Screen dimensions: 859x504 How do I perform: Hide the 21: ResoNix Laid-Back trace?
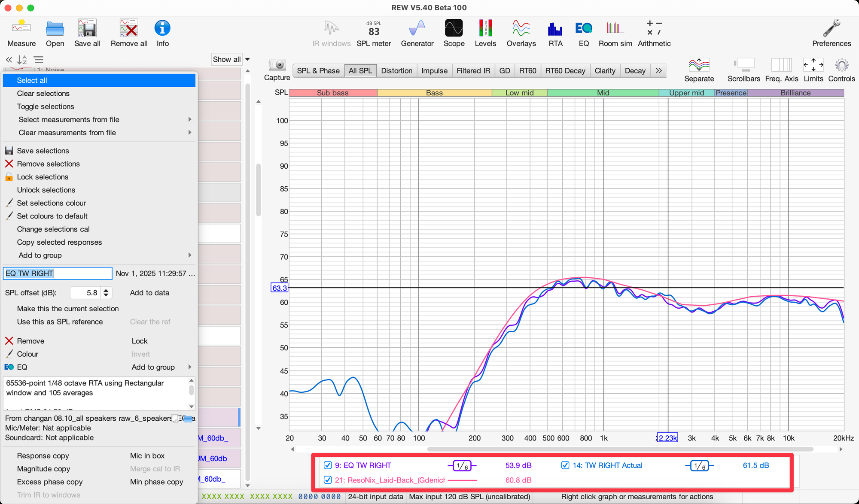coord(328,480)
